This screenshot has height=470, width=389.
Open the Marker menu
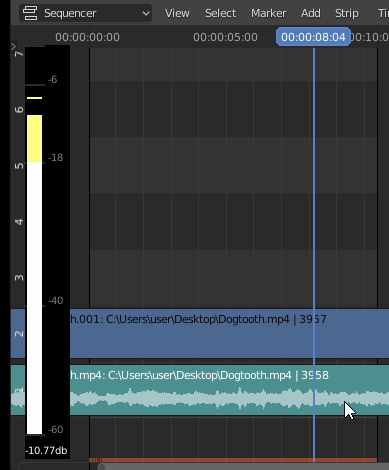(x=268, y=13)
